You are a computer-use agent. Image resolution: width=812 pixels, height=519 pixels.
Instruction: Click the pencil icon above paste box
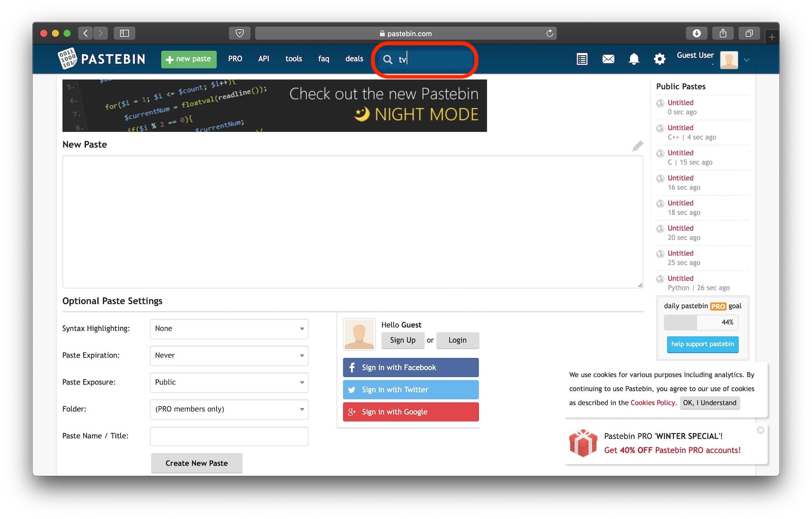(637, 146)
